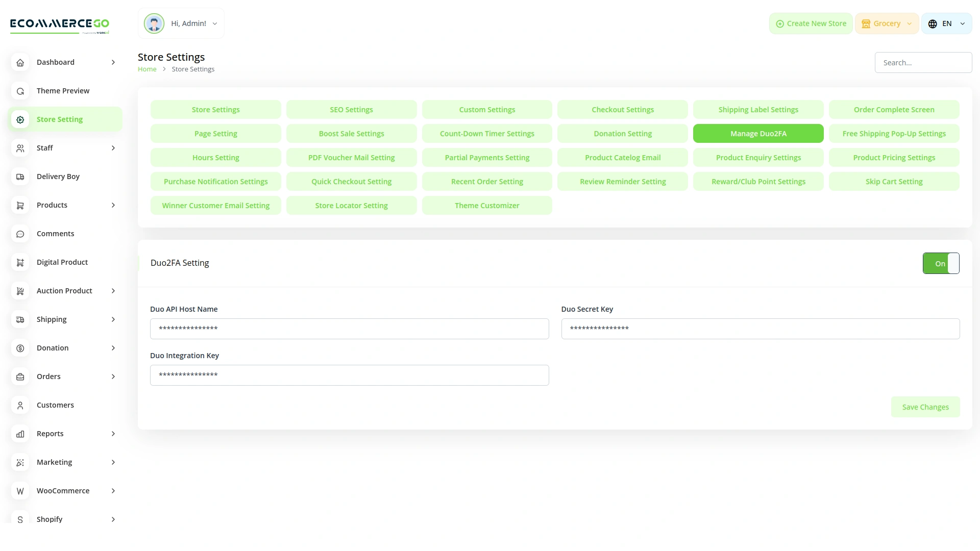The width and height of the screenshot is (980, 551).
Task: Open Comments via speech bubble icon
Action: [20, 234]
